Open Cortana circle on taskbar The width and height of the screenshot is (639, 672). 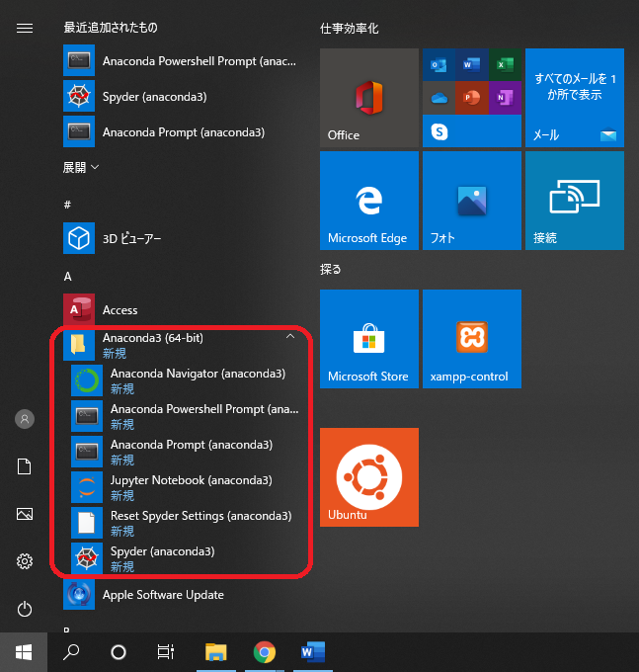tap(119, 652)
